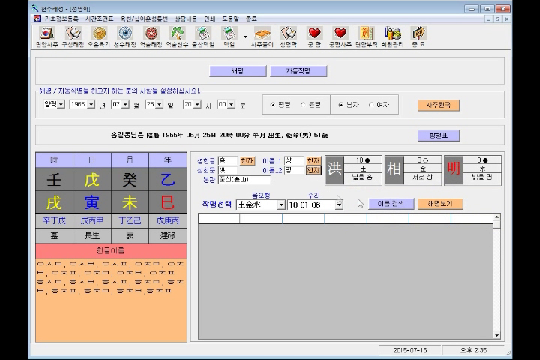Open the green tree toolbar icon
The height and width of the screenshot is (360, 540).
[177, 33]
